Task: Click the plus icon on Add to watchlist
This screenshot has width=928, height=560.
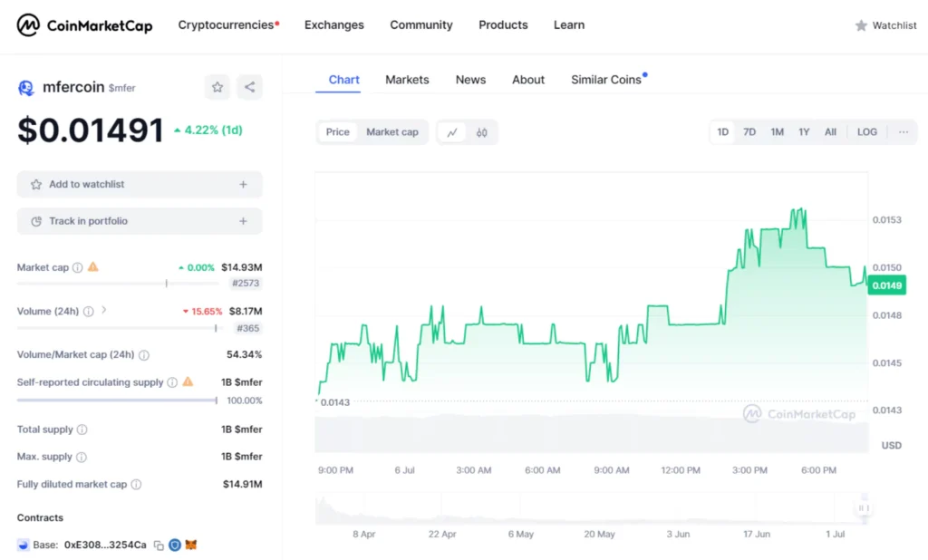Action: coord(243,184)
